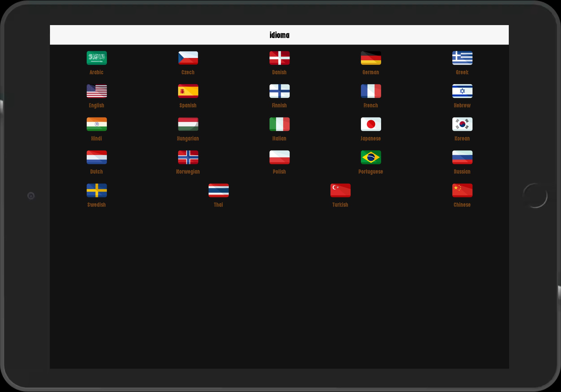This screenshot has width=561, height=392.
Task: Tap the Greek flag icon
Action: (x=462, y=58)
